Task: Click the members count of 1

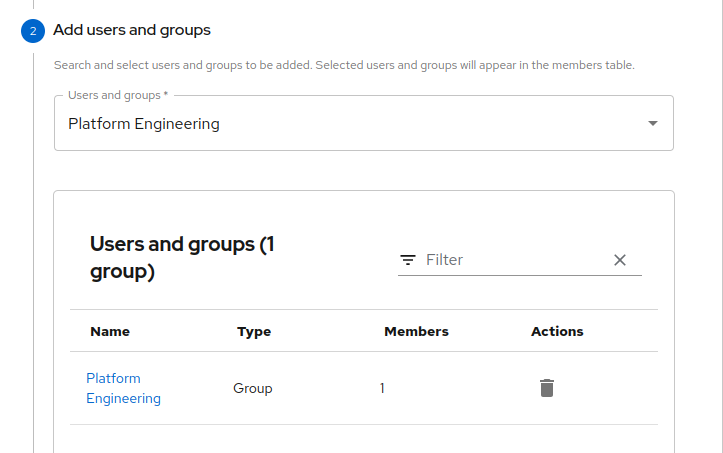Action: (x=382, y=388)
